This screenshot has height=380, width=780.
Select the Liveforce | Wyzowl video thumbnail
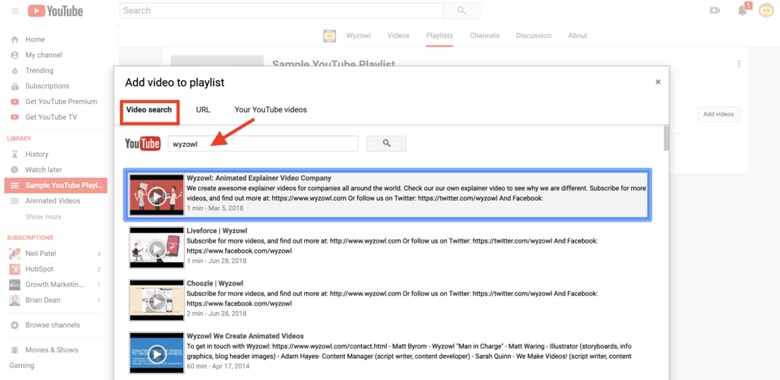click(157, 248)
